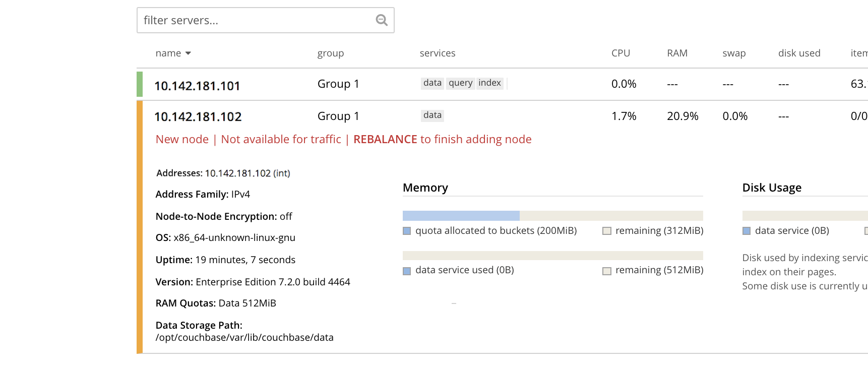This screenshot has height=368, width=868.
Task: Click the data service used (0B) swatch
Action: point(407,271)
